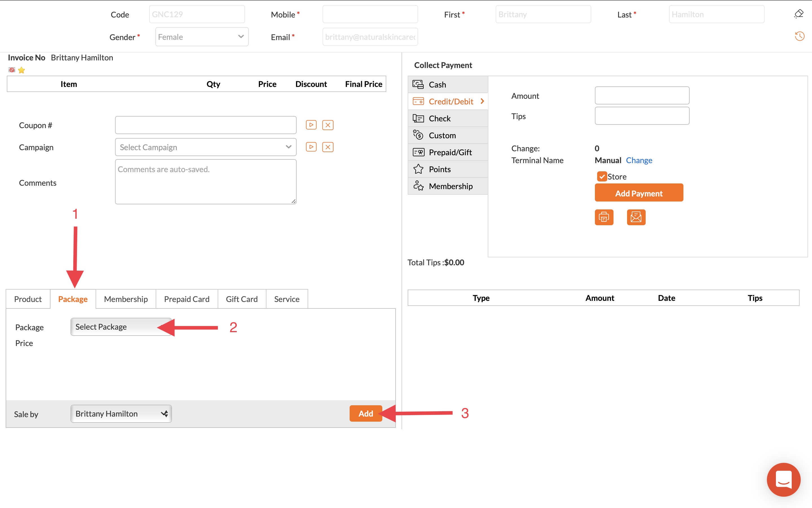Switch to the Product tab
The image size is (812, 508).
point(28,299)
